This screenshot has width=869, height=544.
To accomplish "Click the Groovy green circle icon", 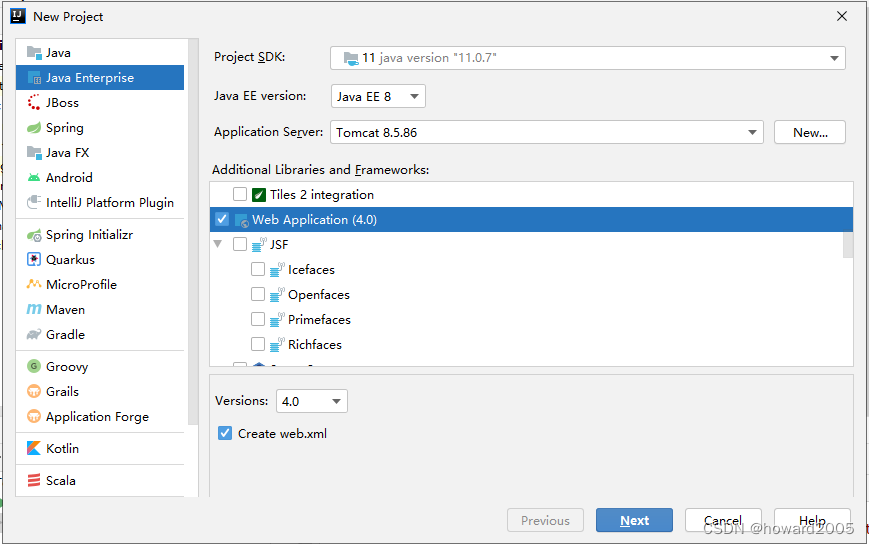I will click(x=34, y=366).
